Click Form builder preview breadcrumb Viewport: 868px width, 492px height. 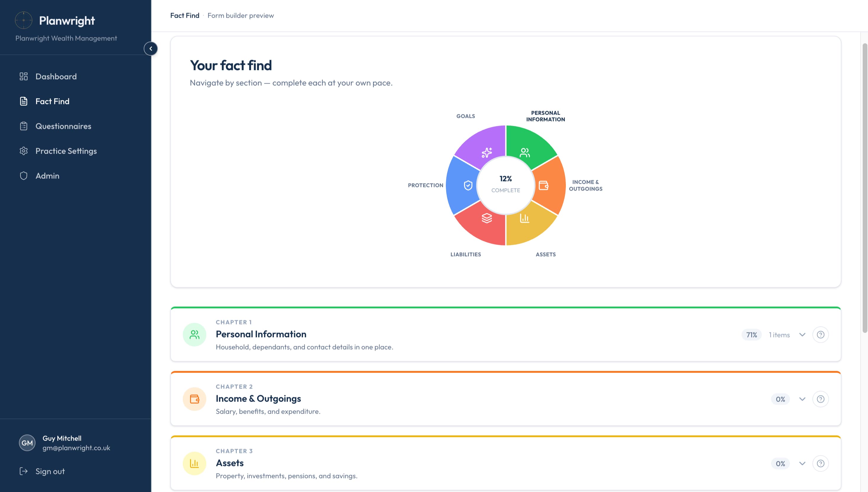(x=241, y=16)
